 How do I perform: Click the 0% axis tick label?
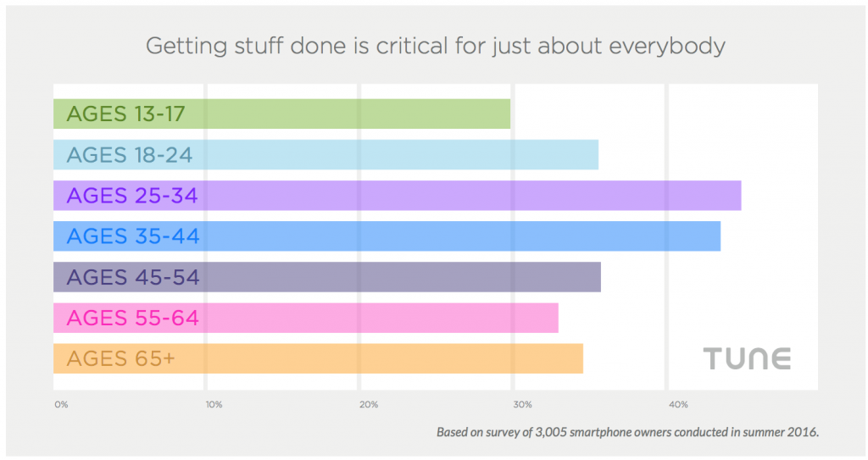pos(61,405)
